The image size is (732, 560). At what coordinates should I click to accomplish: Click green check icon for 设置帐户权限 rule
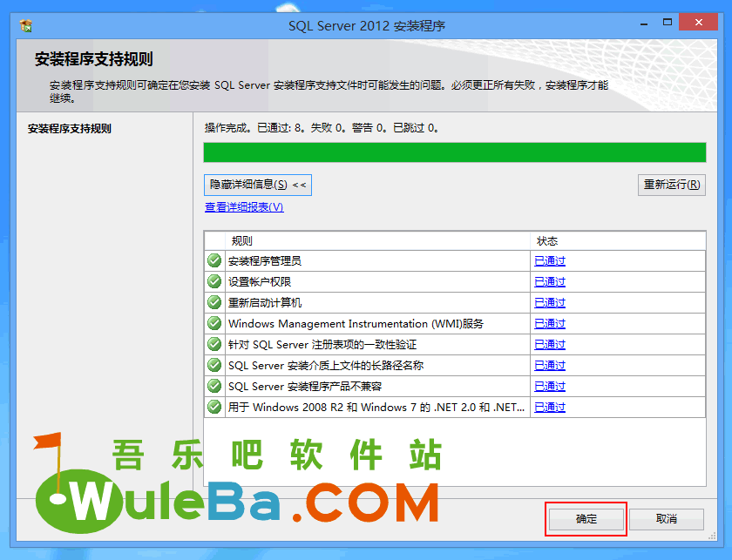click(214, 281)
